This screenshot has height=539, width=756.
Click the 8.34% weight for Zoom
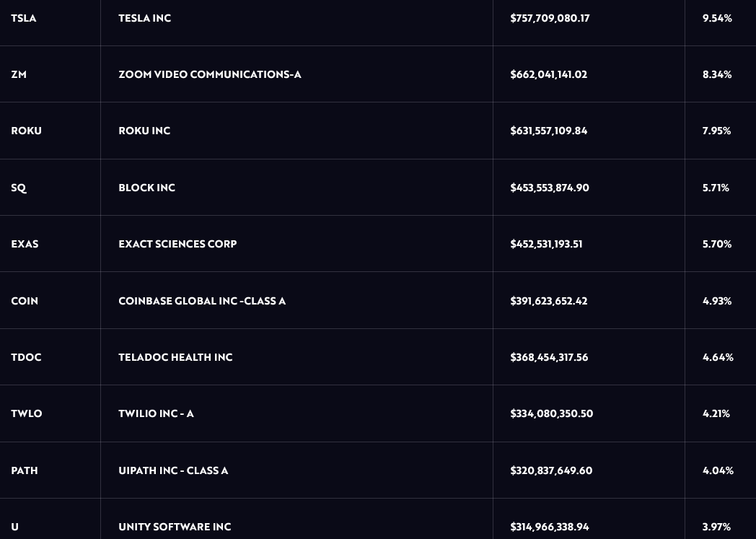717,74
